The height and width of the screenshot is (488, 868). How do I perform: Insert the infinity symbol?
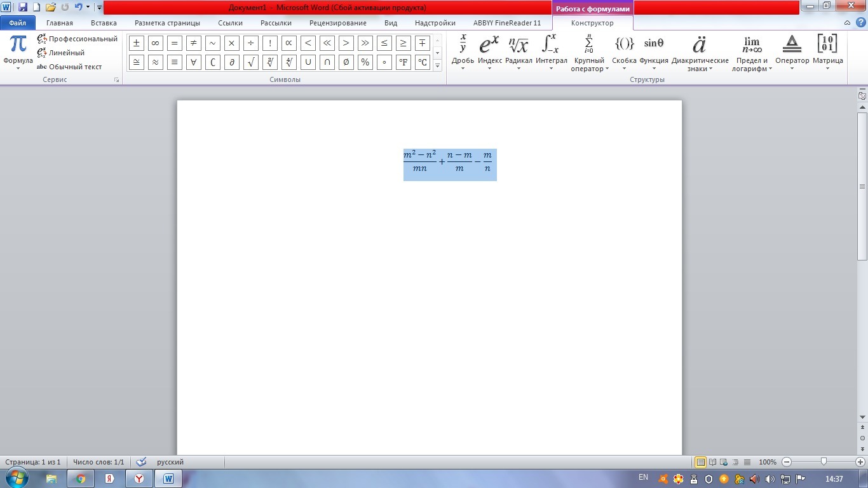click(155, 43)
